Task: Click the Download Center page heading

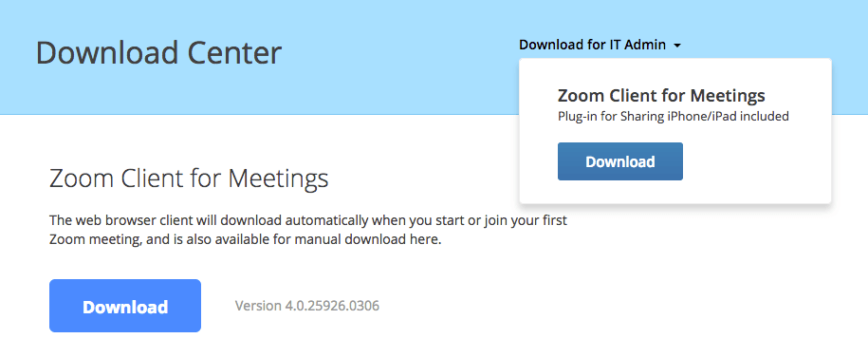Action: pyautogui.click(x=158, y=53)
